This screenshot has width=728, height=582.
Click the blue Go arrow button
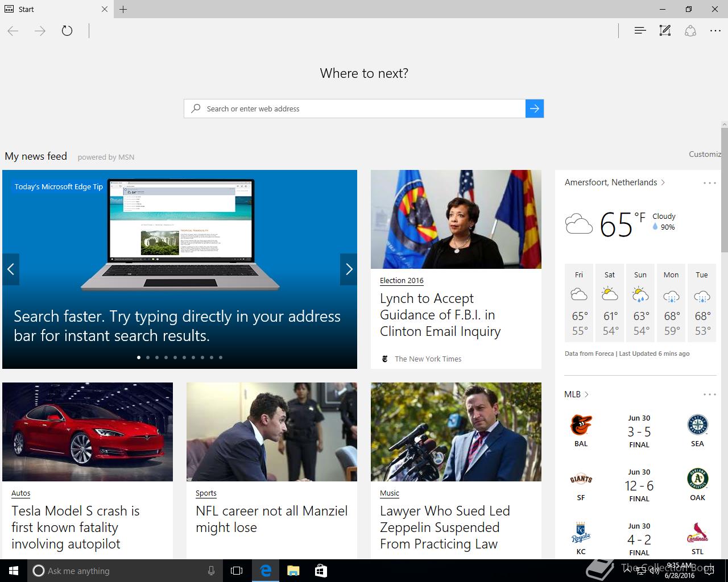click(x=535, y=109)
